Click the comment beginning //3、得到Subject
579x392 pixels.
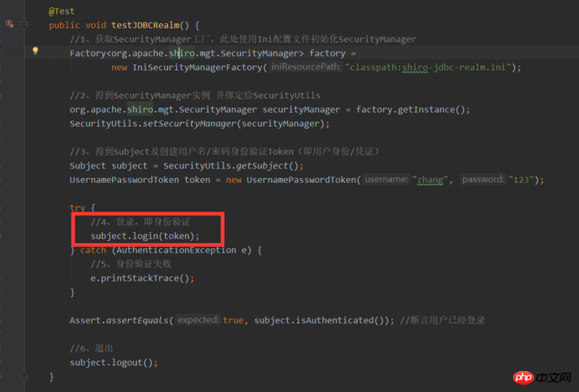[224, 152]
